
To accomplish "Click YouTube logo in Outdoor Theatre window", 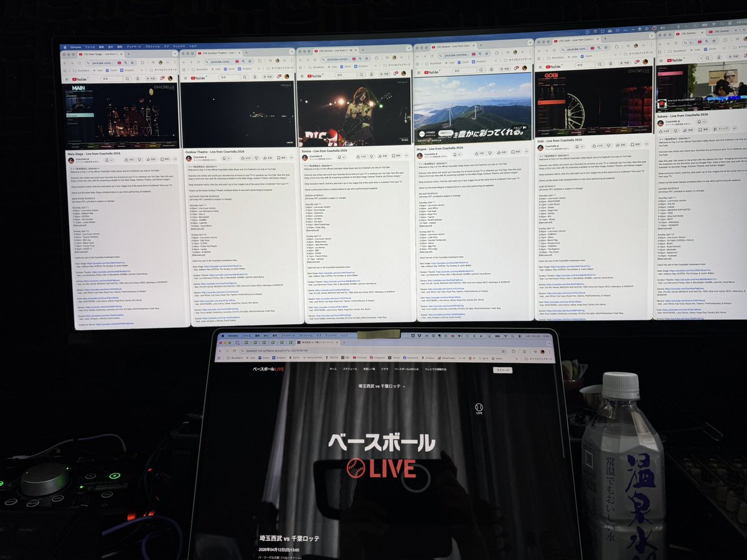I will (198, 78).
